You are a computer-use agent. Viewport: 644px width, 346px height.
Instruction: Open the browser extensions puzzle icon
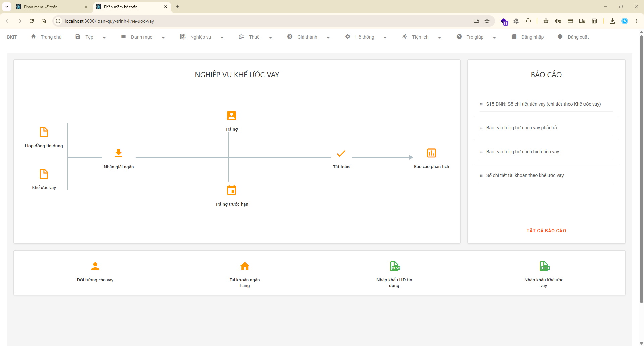528,21
